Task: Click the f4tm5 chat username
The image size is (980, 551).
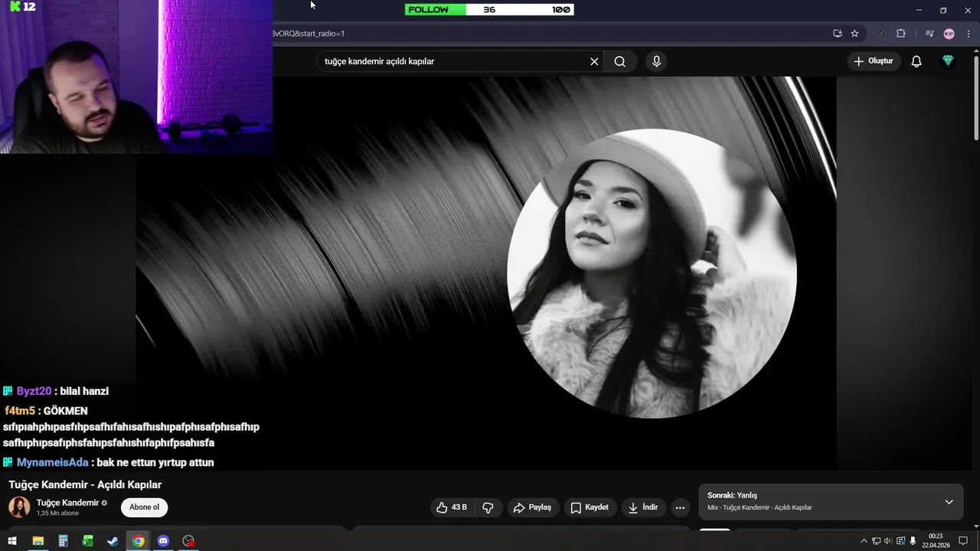Action: point(20,411)
